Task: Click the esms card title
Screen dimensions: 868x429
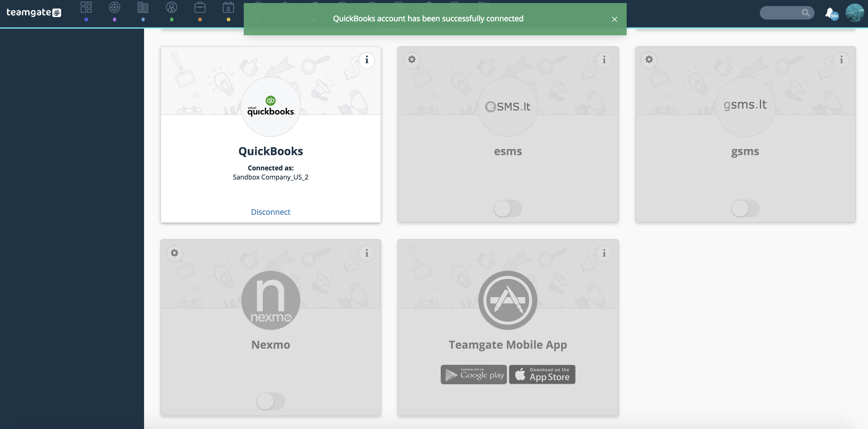Action: 508,152
